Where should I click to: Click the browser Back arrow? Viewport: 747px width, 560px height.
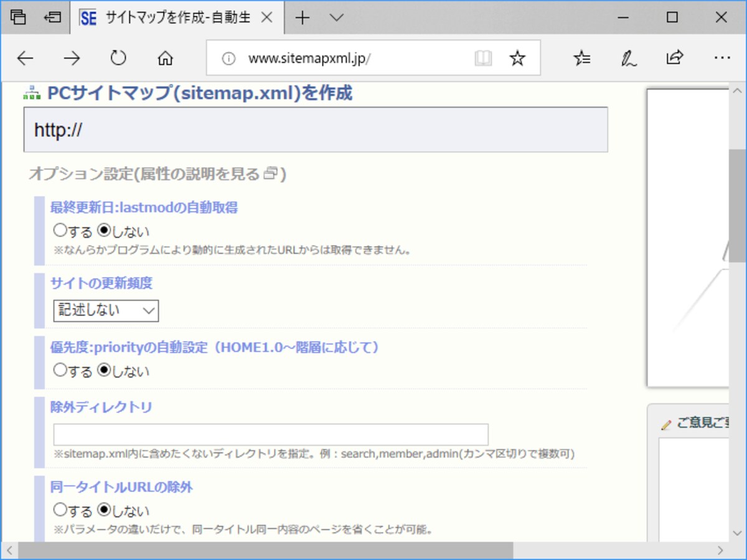[25, 58]
